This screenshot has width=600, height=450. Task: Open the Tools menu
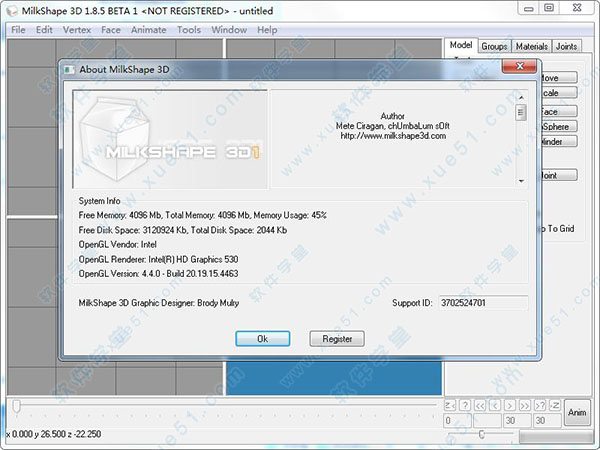pyautogui.click(x=189, y=30)
